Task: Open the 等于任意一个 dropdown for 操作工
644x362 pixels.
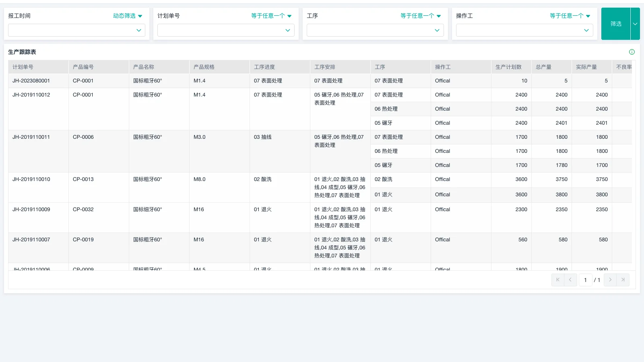Action: click(x=570, y=16)
